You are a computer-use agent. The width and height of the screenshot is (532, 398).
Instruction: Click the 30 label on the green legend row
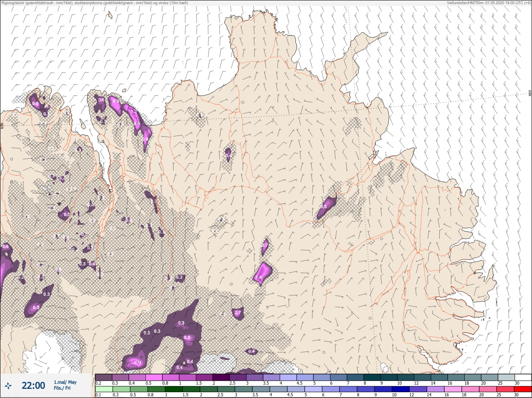pos(517,395)
